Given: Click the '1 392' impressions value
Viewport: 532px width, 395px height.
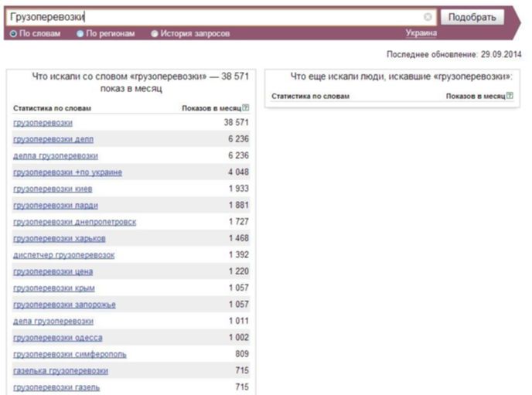Looking at the screenshot, I should click(239, 254).
